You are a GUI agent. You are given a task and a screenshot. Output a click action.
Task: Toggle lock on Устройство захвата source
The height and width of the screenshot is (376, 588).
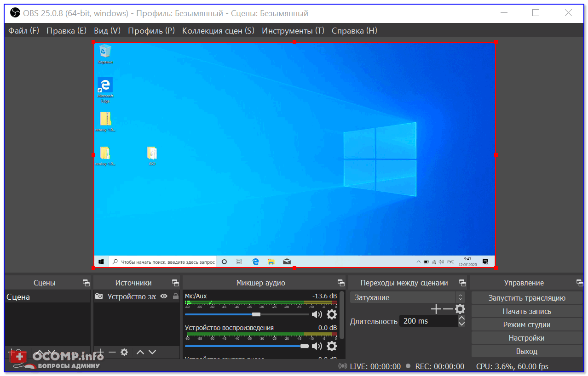pos(175,296)
